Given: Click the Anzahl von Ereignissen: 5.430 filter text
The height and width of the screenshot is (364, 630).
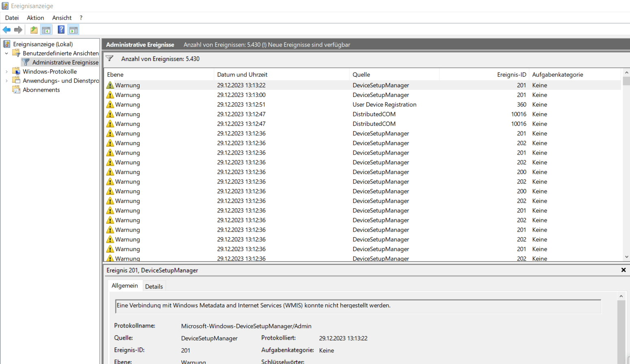Looking at the screenshot, I should tap(160, 59).
